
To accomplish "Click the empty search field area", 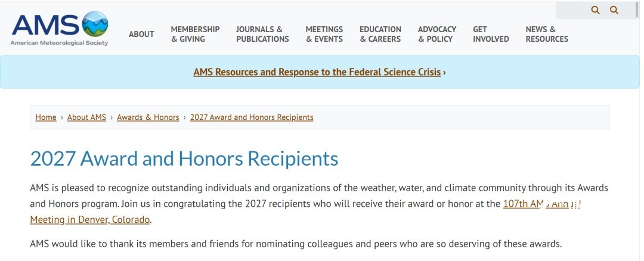I will 573,10.
